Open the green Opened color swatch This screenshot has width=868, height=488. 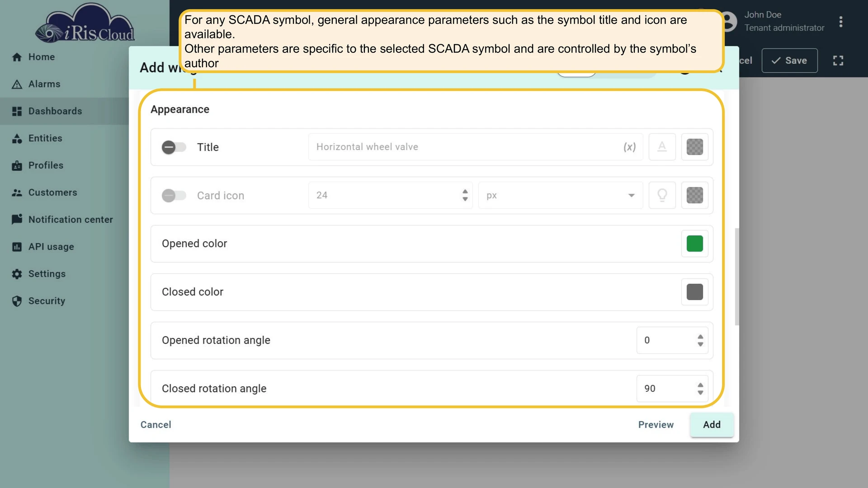coord(694,244)
